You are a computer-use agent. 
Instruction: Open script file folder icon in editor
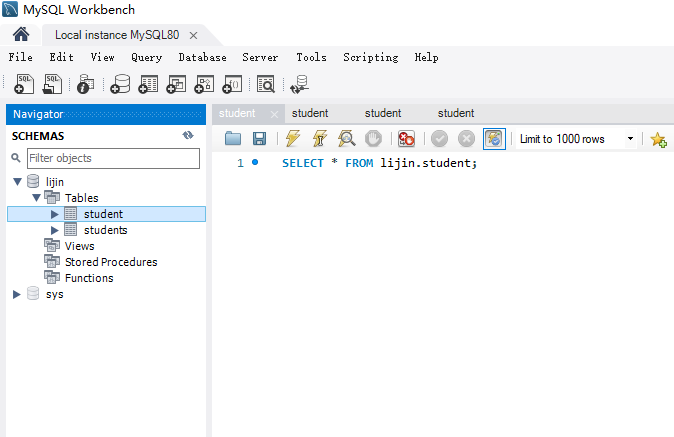coord(233,138)
